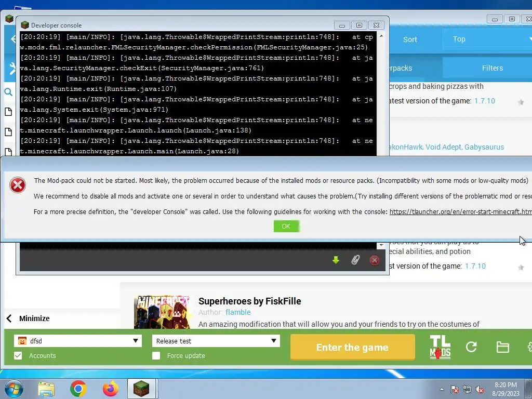532x399 pixels.
Task: Click the TLauncher Minecraft taskbar icon
Action: 141,389
